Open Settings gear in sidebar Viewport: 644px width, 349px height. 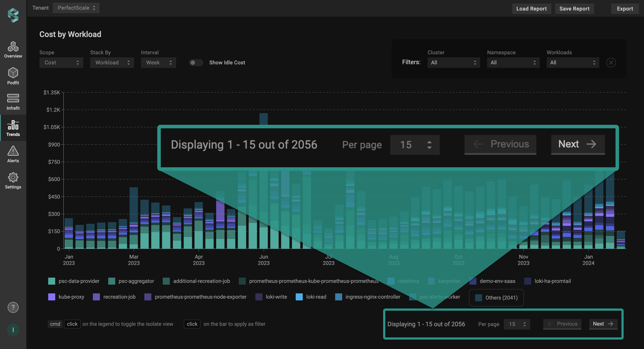point(13,181)
